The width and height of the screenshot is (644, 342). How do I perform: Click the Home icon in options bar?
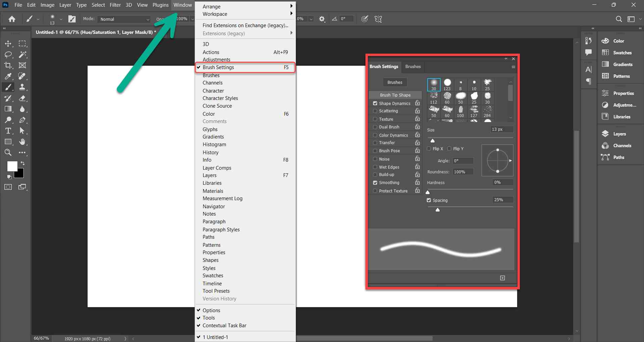pyautogui.click(x=12, y=19)
